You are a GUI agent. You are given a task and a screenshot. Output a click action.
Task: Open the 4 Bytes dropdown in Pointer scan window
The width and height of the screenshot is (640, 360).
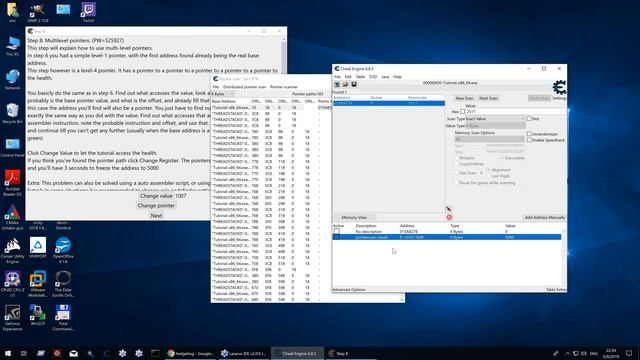[x=222, y=94]
